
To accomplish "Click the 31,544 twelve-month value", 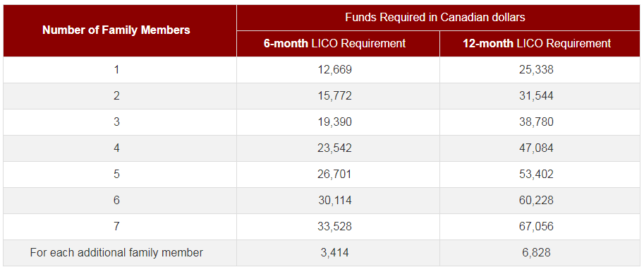I will [536, 96].
